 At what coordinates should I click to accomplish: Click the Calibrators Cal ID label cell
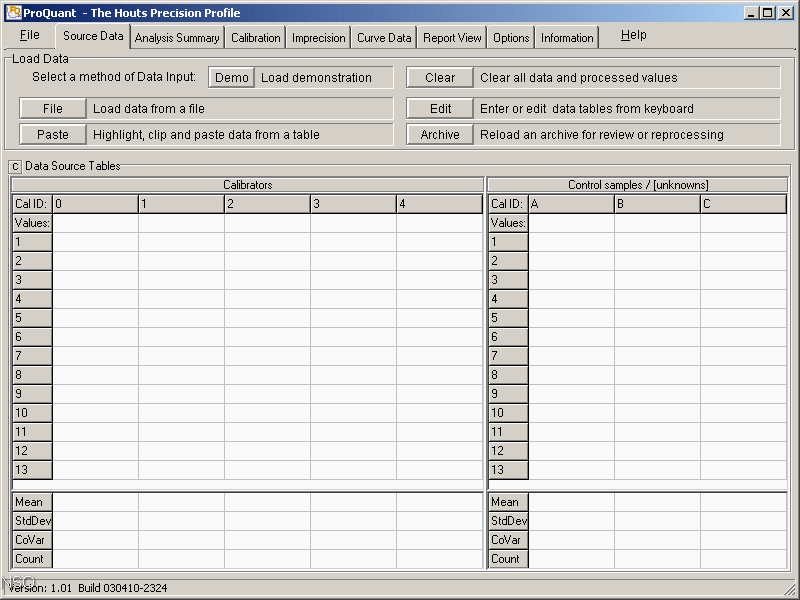[32, 204]
